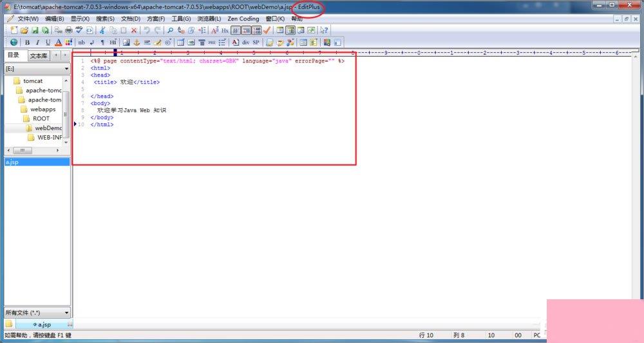The height and width of the screenshot is (343, 644).
Task: Click the directory tree horizontal scrollbar
Action: [x=33, y=151]
